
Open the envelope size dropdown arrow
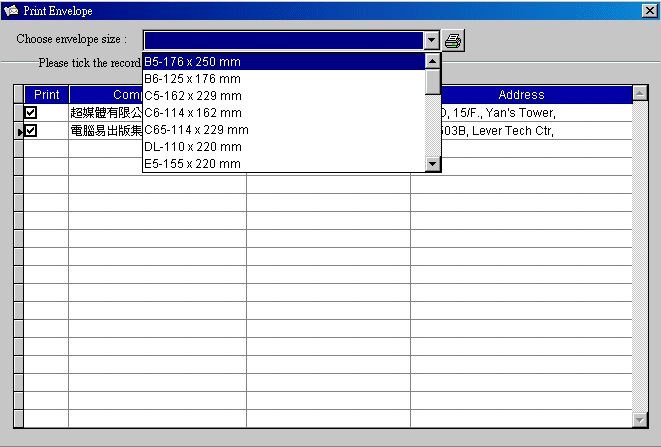coord(432,40)
